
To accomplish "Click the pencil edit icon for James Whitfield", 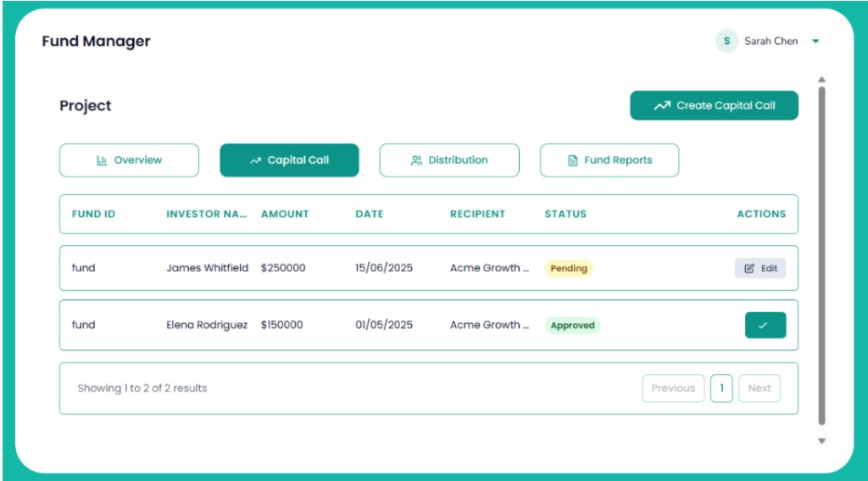I will pyautogui.click(x=749, y=268).
